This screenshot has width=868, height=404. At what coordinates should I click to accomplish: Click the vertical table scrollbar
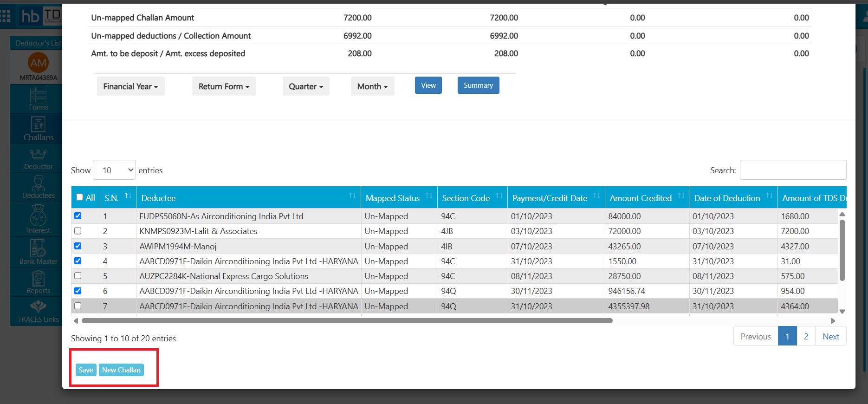[842, 250]
